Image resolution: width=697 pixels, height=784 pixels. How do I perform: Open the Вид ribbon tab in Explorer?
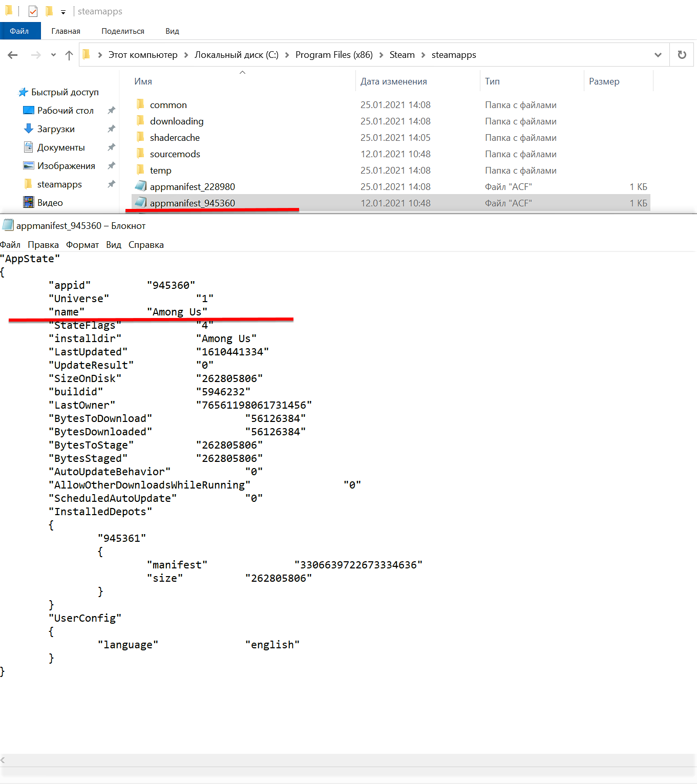[172, 31]
